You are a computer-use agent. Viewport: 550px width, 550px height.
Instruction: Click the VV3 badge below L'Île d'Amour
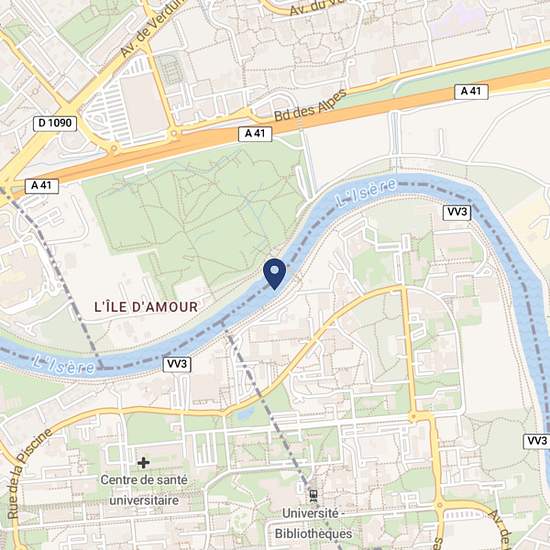tap(177, 364)
